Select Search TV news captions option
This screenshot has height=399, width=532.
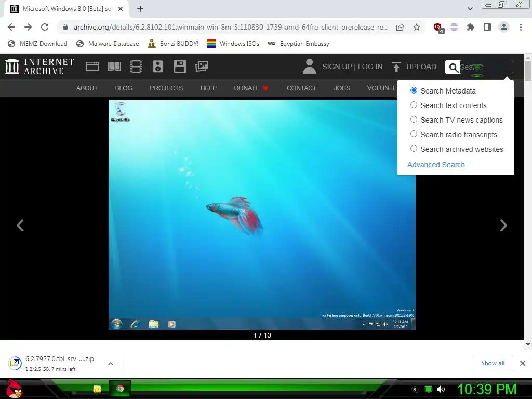point(414,119)
